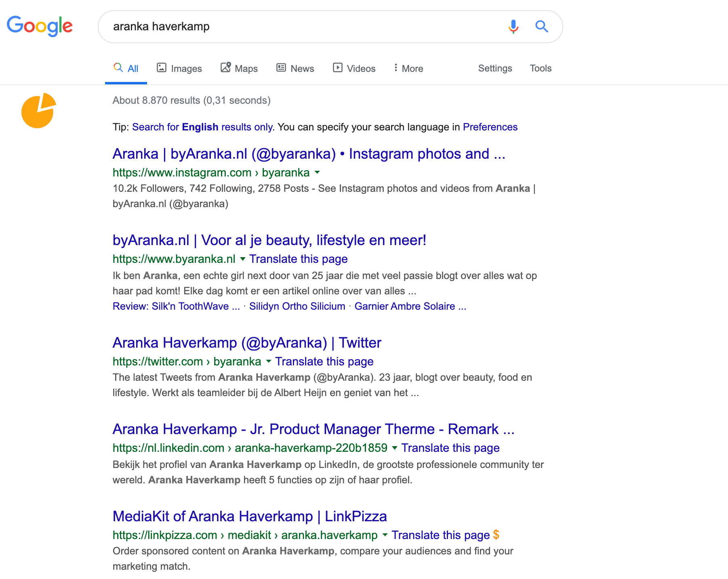Expand the linkedin.com result dropdown arrow
The width and height of the screenshot is (728, 579).
click(x=395, y=448)
